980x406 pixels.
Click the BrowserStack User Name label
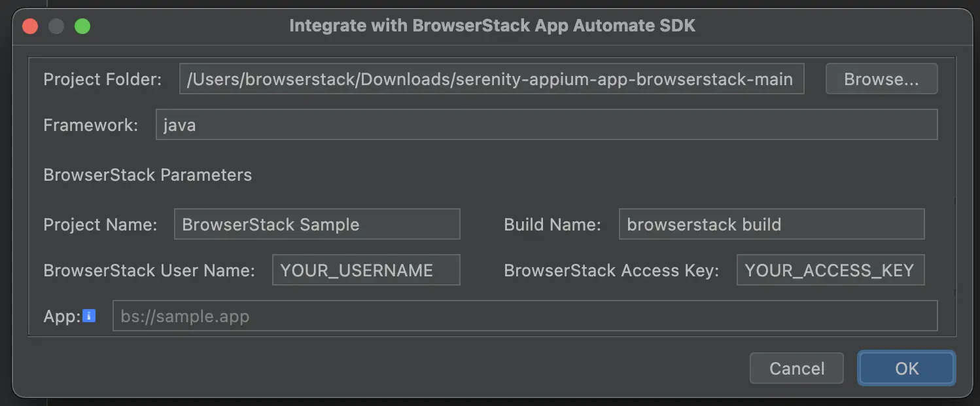click(149, 270)
